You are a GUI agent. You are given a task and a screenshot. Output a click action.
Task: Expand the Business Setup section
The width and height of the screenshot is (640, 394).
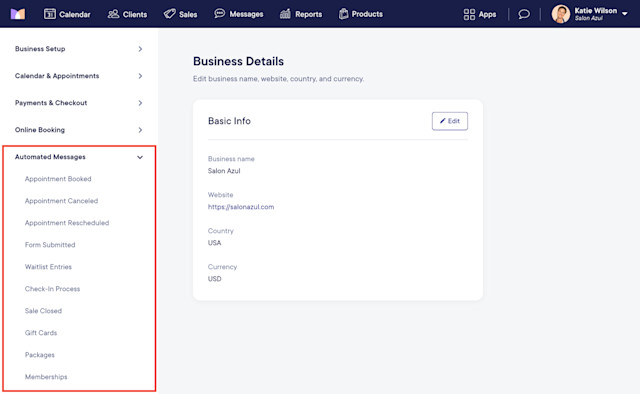(x=79, y=49)
